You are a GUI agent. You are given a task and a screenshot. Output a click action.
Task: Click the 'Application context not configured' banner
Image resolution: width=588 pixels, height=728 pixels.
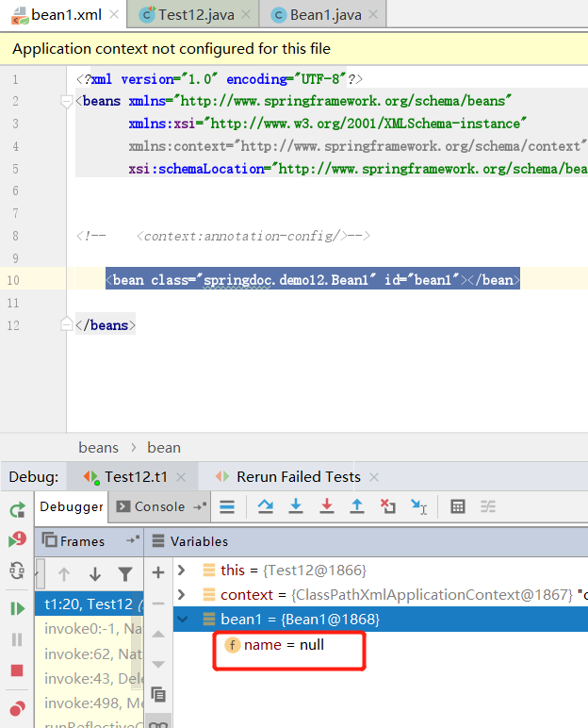pos(294,49)
